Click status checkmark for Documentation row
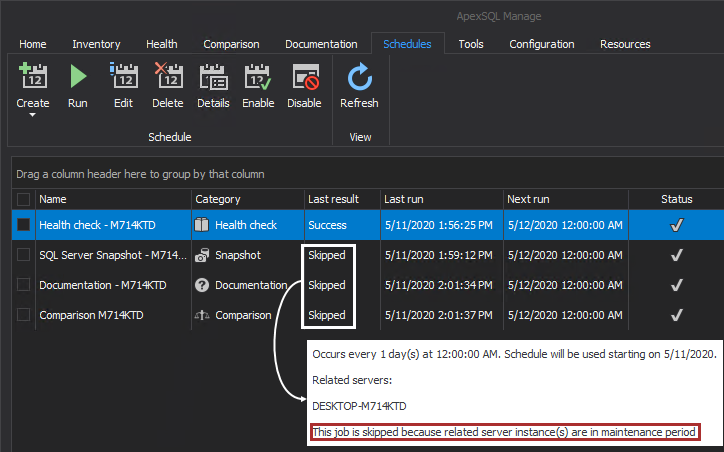 tap(676, 285)
